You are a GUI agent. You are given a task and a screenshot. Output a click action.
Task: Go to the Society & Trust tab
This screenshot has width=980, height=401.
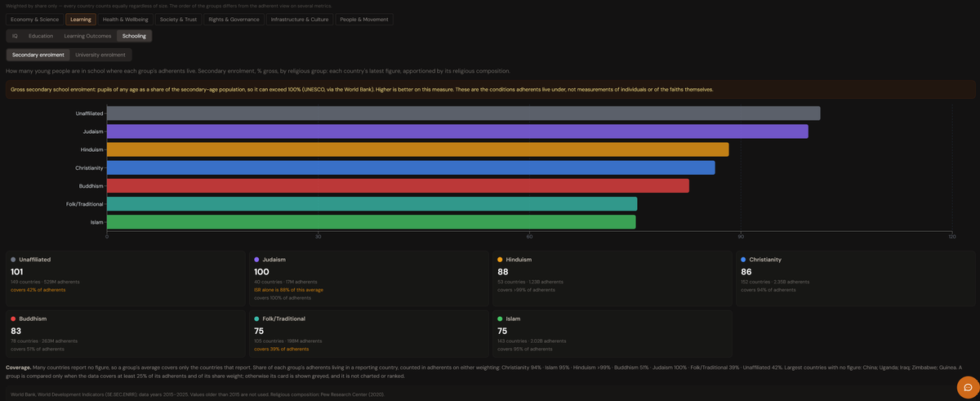[178, 19]
